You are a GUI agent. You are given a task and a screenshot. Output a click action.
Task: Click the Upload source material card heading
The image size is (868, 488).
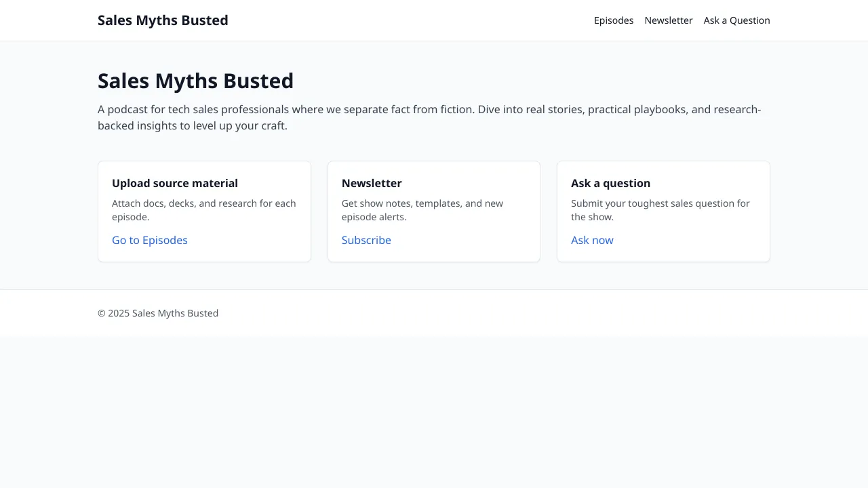click(175, 183)
